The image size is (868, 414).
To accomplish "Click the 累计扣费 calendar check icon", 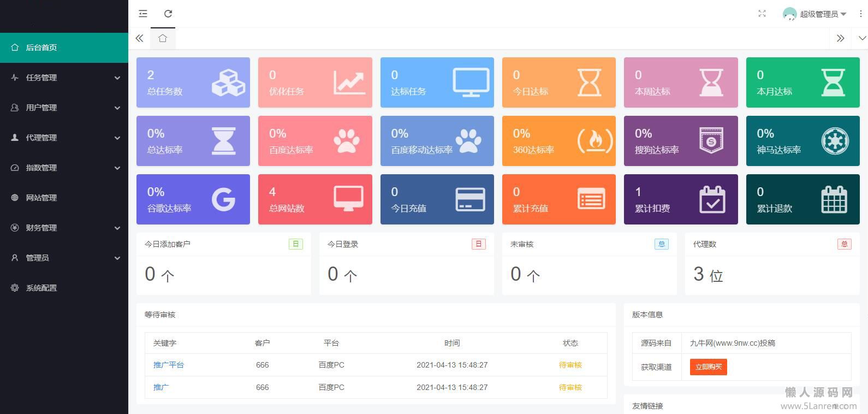I will 712,199.
